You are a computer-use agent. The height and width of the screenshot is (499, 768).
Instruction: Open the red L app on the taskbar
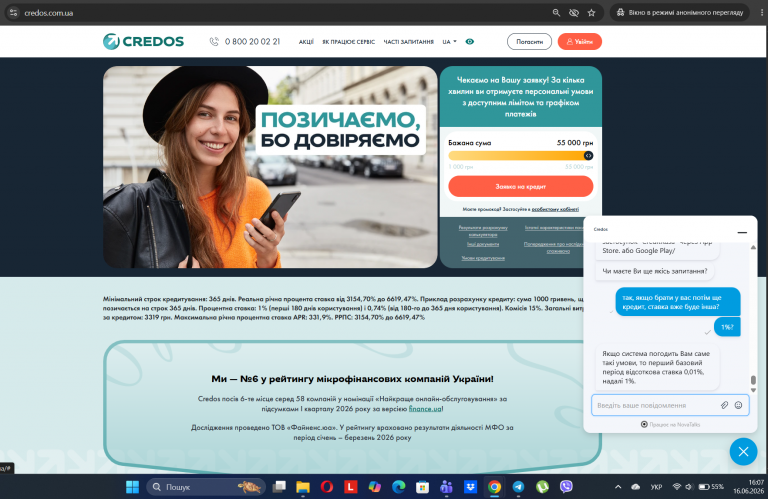pos(350,487)
